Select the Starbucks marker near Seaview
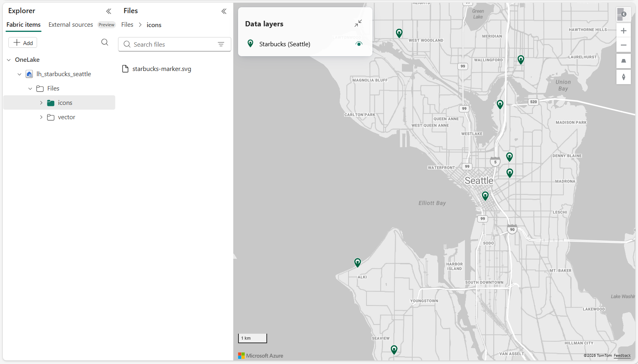The image size is (638, 364). 394,350
